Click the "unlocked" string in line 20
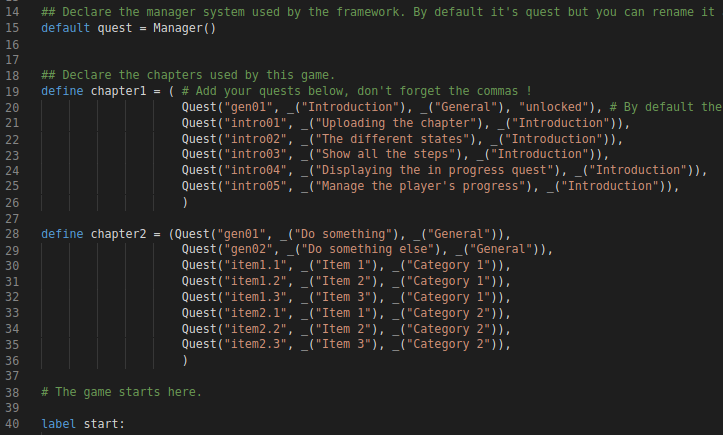Screen dimensions: 723x435 [554, 107]
